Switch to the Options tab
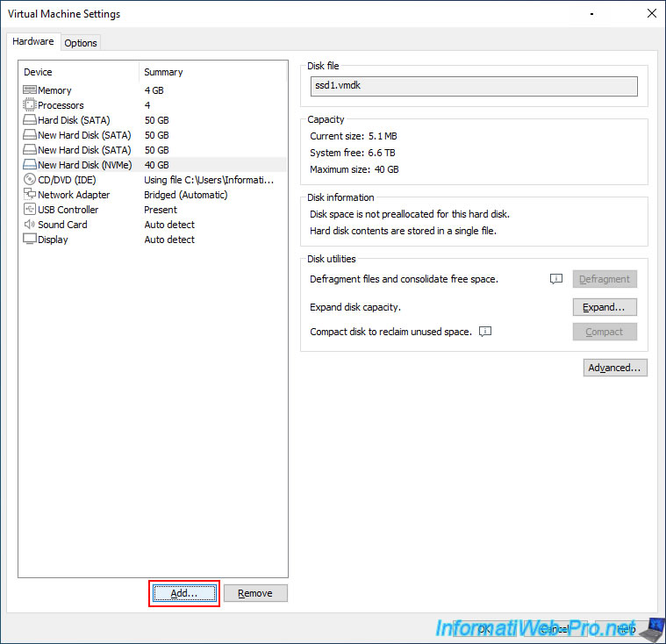Screen dimensions: 666x644 81,43
